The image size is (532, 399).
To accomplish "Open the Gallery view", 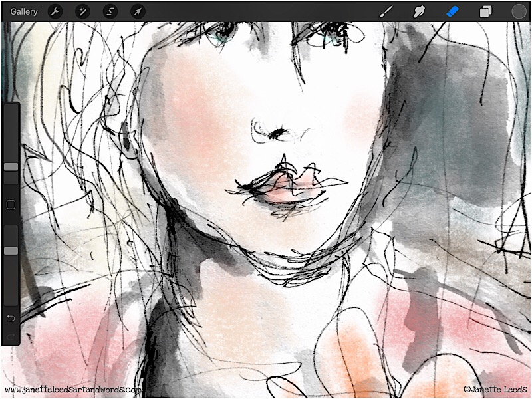I will point(24,11).
